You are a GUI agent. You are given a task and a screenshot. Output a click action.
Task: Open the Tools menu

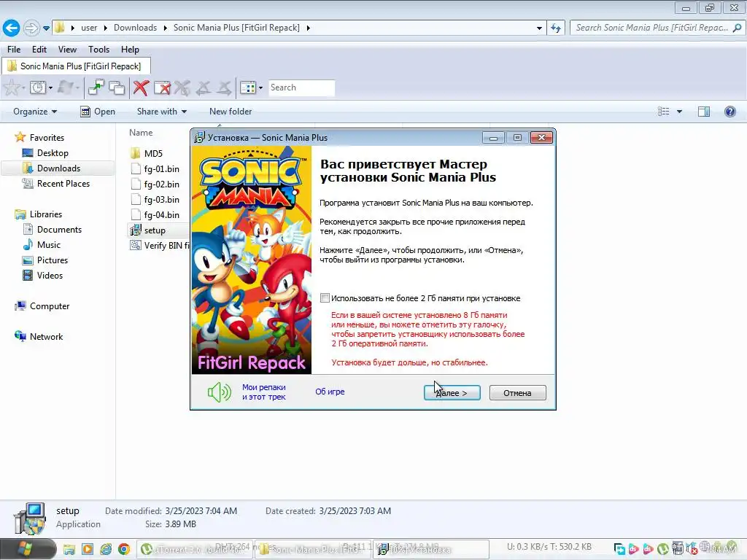98,50
